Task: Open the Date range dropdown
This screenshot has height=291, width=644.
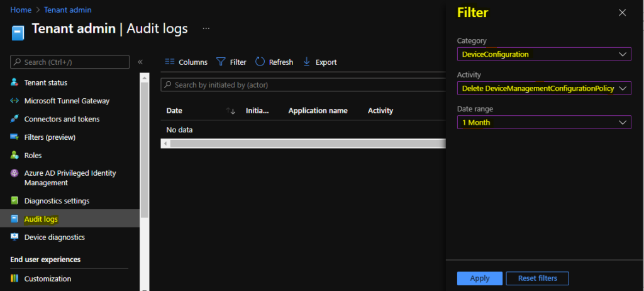Action: pos(544,122)
